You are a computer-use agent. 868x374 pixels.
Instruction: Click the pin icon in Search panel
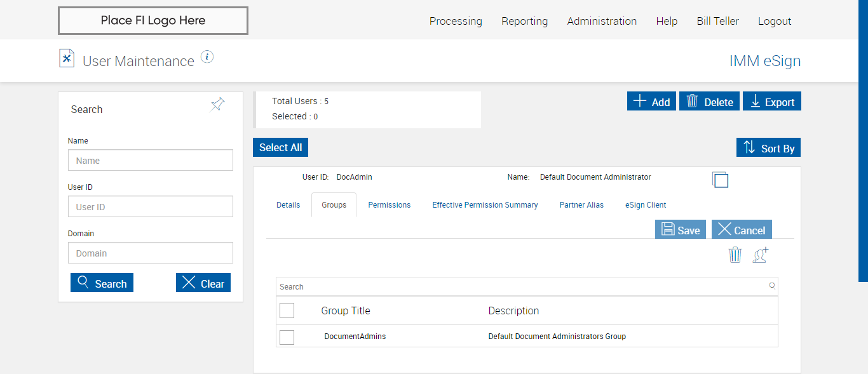218,104
